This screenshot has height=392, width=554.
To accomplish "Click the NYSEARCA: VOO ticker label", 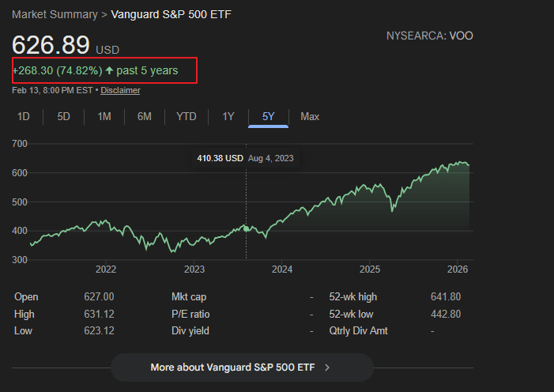I will coord(429,36).
